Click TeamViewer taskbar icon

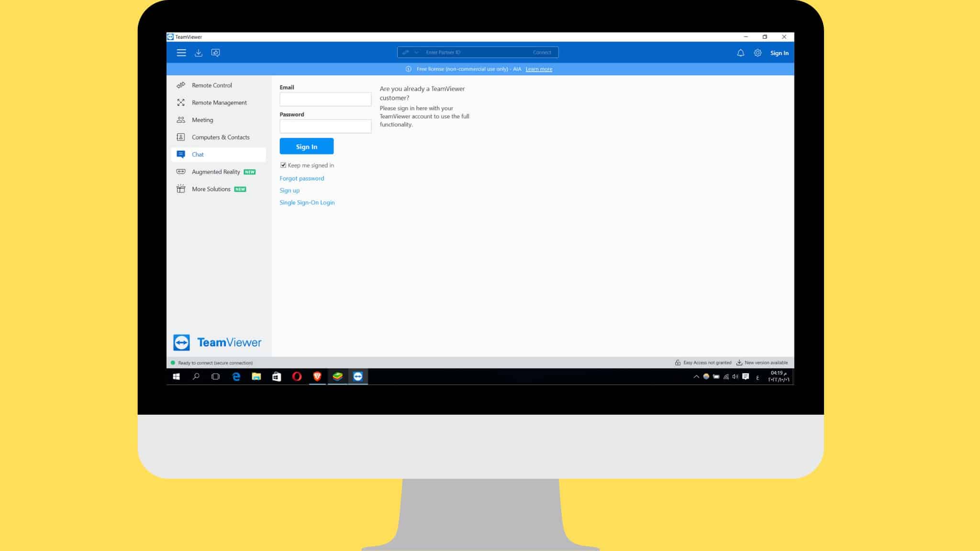click(x=358, y=376)
